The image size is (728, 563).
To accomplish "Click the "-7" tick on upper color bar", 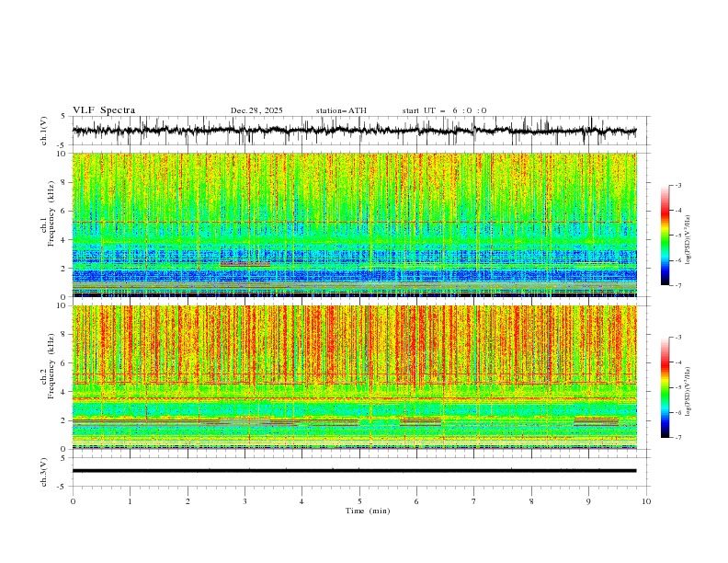I will pyautogui.click(x=677, y=285).
